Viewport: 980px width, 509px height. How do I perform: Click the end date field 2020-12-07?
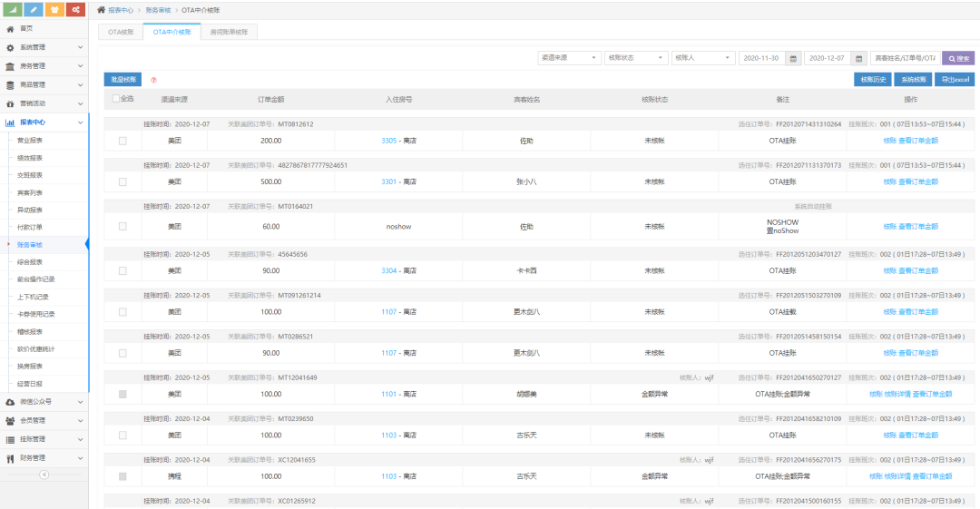(x=827, y=58)
